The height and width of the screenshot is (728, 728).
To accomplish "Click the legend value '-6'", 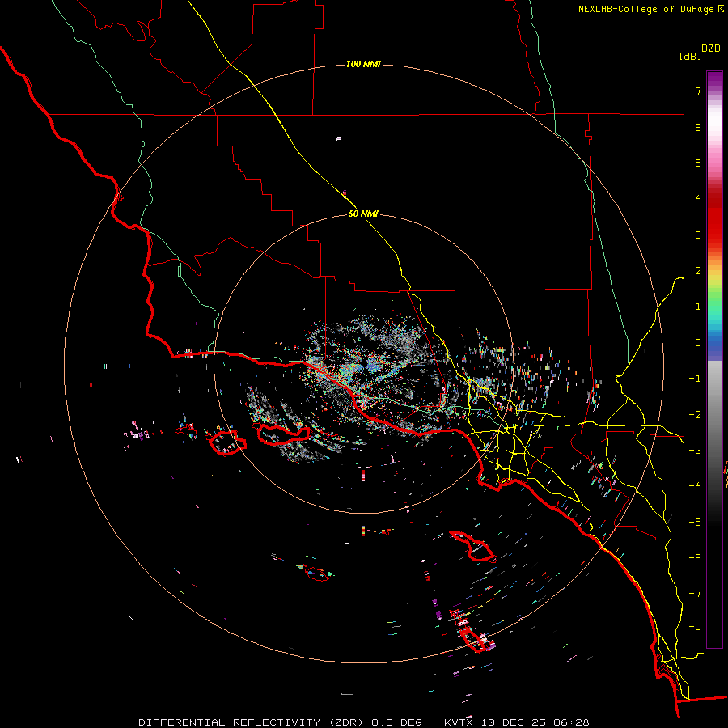I will [x=695, y=558].
